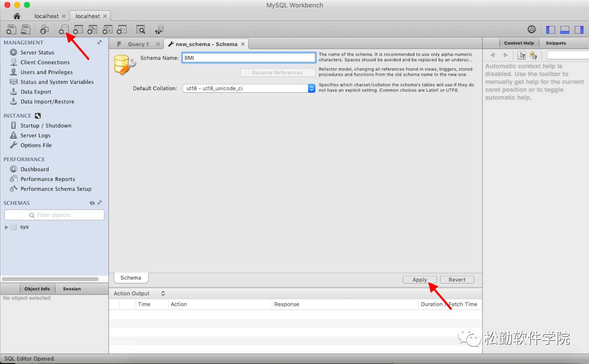
Task: Go forward in Context Help
Action: coord(505,55)
